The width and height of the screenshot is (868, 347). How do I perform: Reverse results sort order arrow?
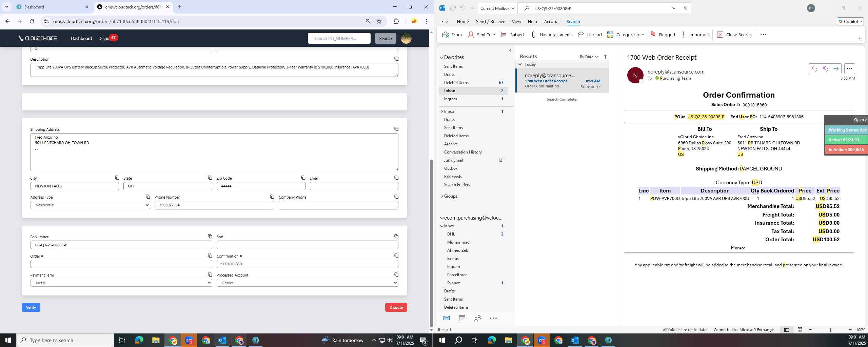(605, 57)
